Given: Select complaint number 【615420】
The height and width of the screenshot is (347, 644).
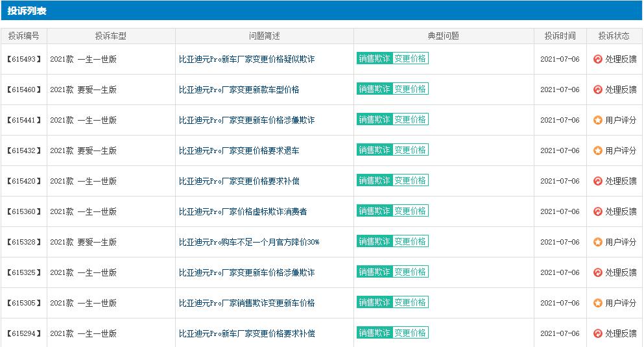Looking at the screenshot, I should tap(24, 181).
